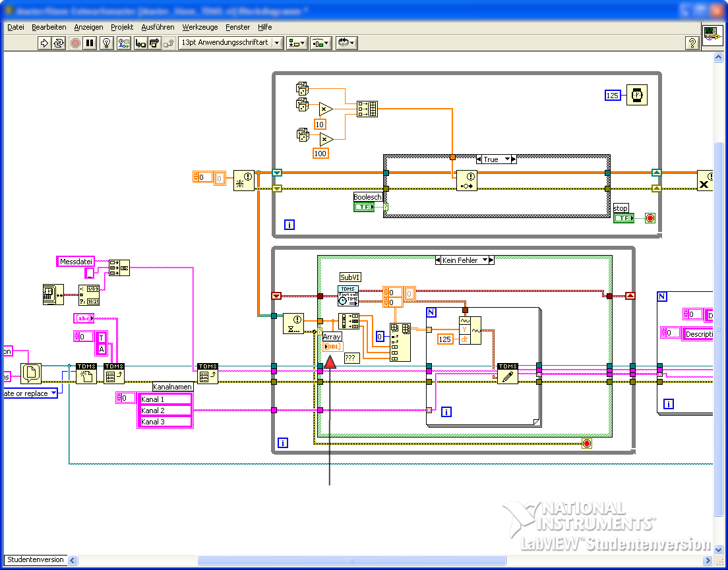Click the Studentenversion status label
The width and height of the screenshot is (728, 570).
pyautogui.click(x=36, y=559)
